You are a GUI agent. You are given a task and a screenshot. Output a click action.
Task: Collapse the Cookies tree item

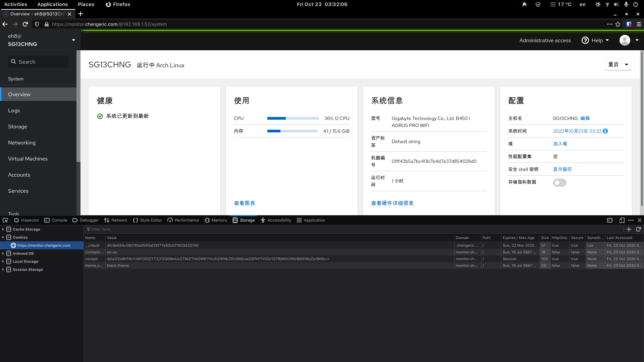pyautogui.click(x=3, y=237)
